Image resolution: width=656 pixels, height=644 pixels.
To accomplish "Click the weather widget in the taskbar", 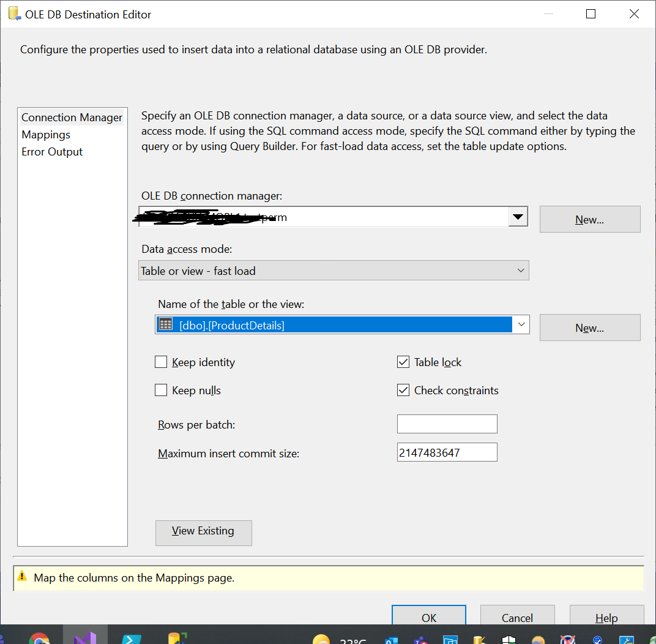I will tap(339, 640).
